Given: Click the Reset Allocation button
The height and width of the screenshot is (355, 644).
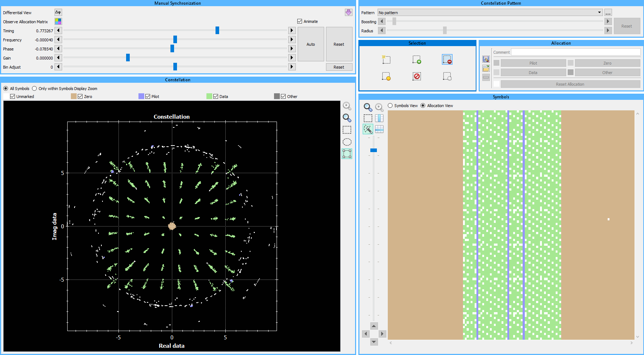Looking at the screenshot, I should coord(570,84).
